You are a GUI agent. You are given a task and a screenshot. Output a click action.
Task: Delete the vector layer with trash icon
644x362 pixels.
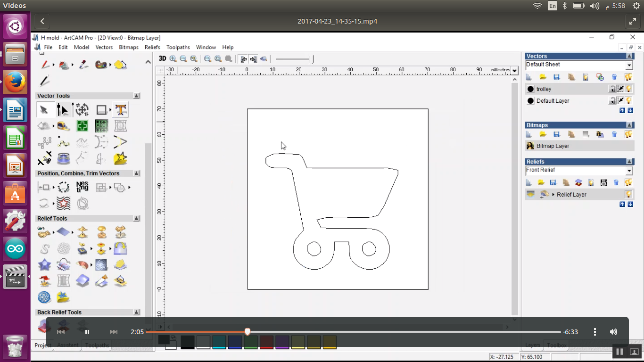pos(614,77)
